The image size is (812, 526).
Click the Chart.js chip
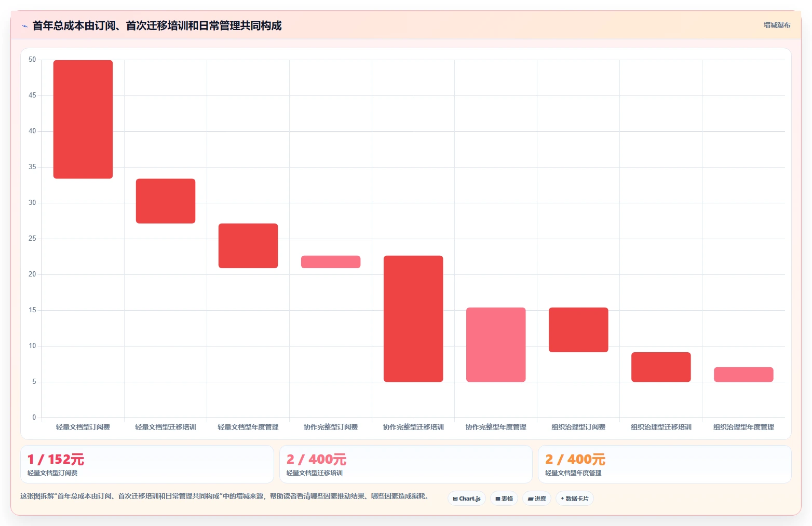click(x=467, y=499)
